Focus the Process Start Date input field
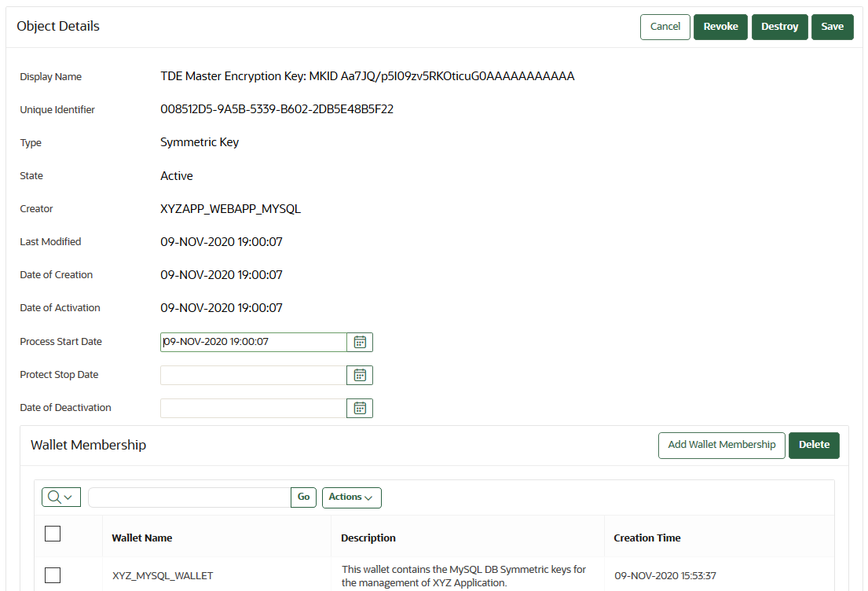Viewport: 868px width, 591px height. pyautogui.click(x=254, y=343)
